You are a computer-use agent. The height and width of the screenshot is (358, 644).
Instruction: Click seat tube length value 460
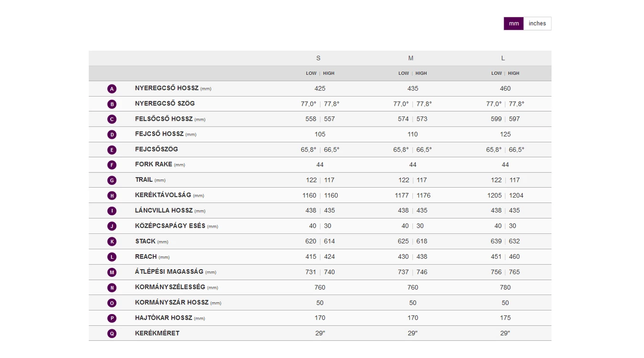pyautogui.click(x=505, y=88)
